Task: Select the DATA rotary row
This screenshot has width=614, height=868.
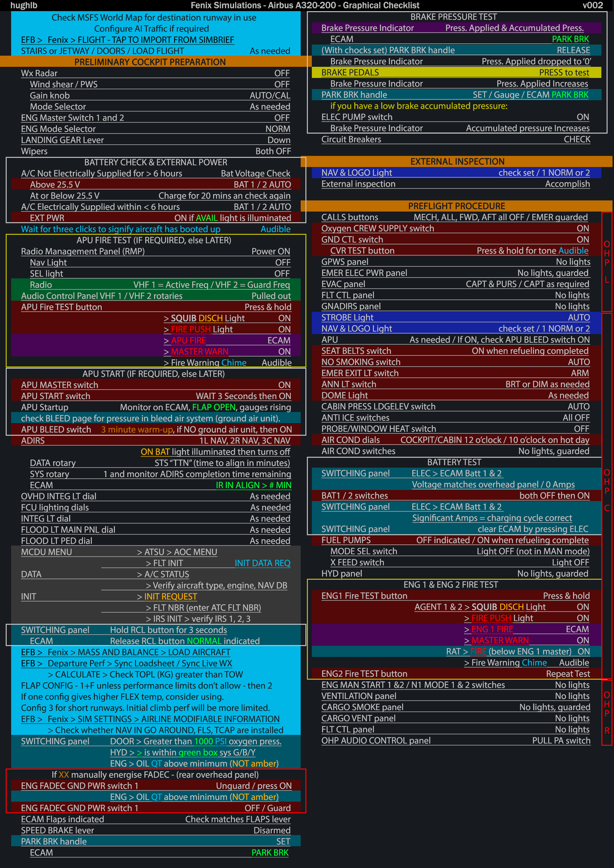Action: pyautogui.click(x=160, y=463)
